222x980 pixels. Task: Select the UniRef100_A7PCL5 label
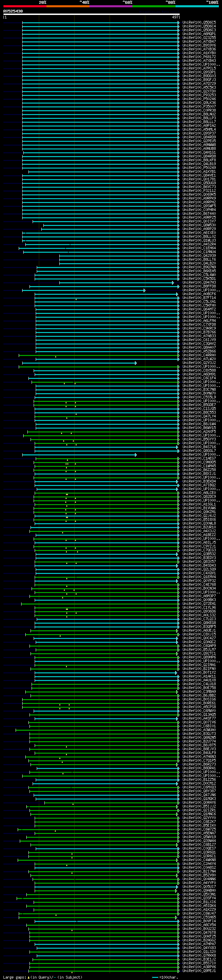pos(199,68)
